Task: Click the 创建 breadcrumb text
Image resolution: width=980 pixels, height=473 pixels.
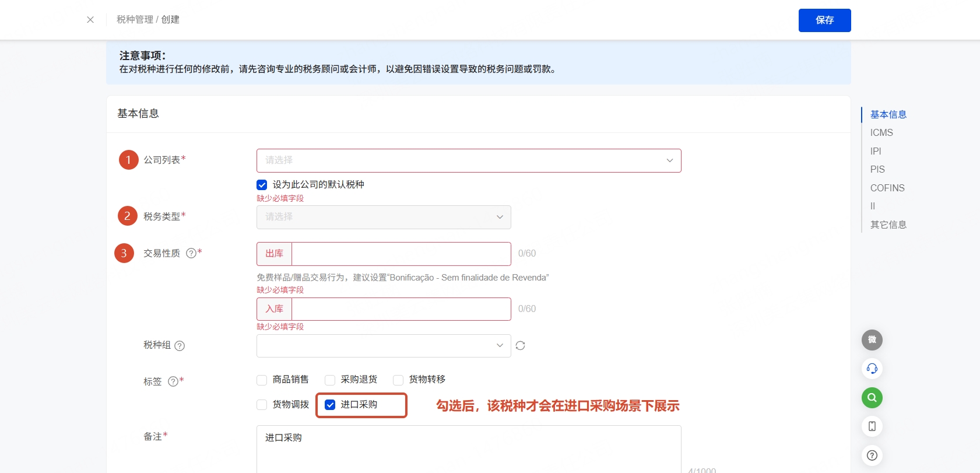Action: point(170,20)
